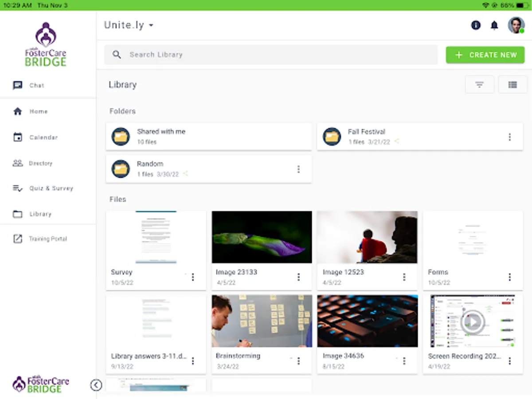This screenshot has width=532, height=399.
Task: Open notifications bell
Action: pos(494,25)
